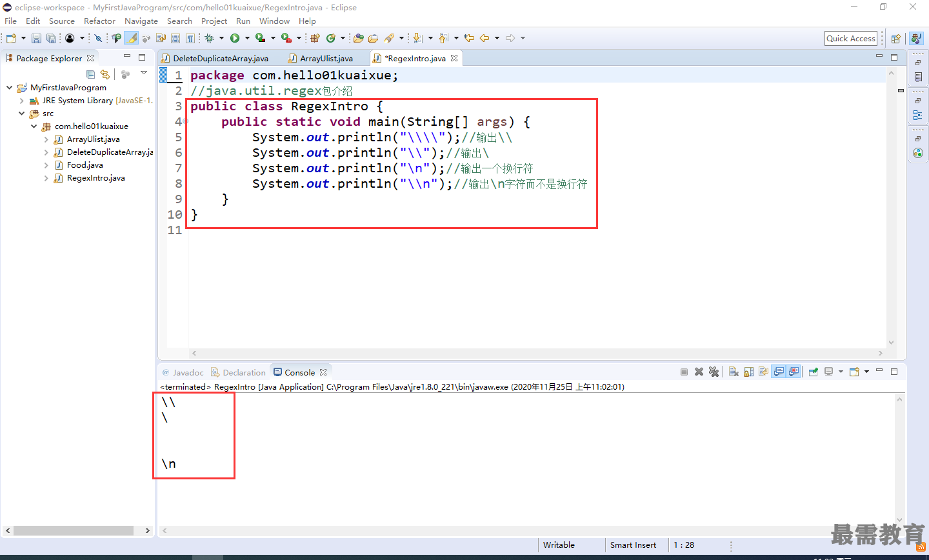Expand the Food.java tree node
Screen dimensions: 929x560
pos(46,165)
